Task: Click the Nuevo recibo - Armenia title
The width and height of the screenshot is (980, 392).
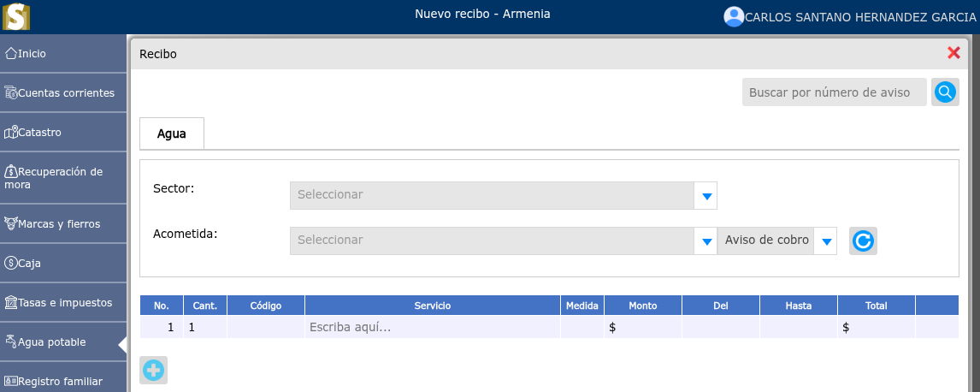Action: 482,14
